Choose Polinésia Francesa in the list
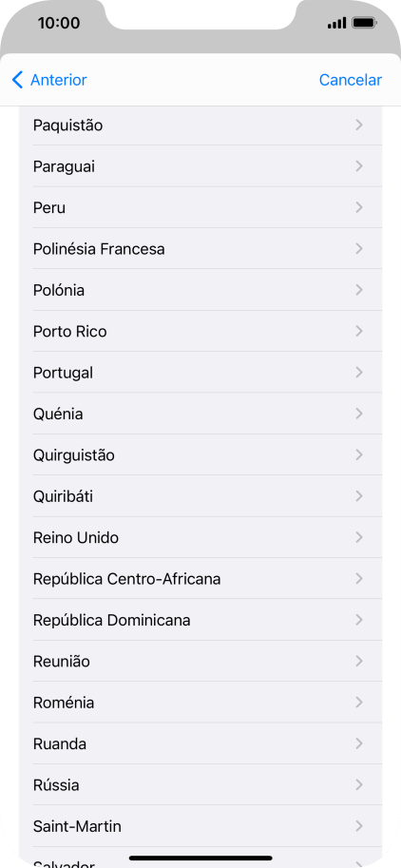This screenshot has height=868, width=401. [x=200, y=248]
